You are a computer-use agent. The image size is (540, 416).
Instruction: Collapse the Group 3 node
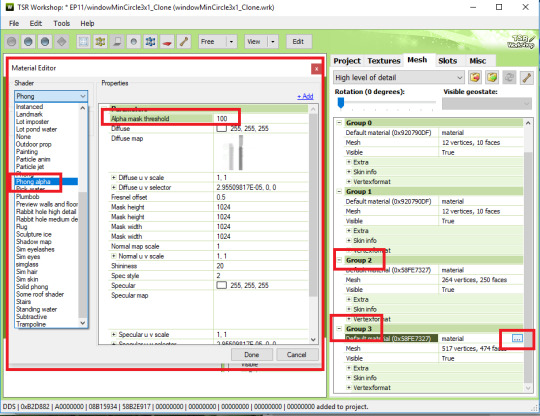coord(339,329)
